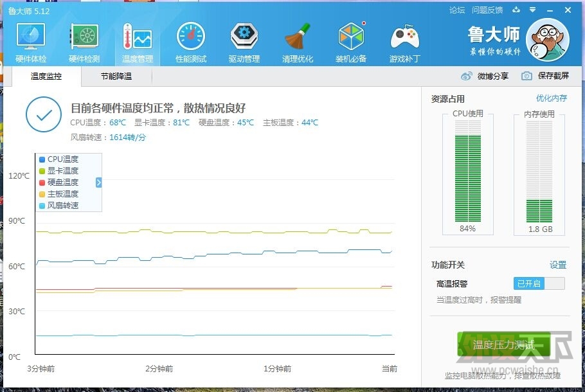Viewport: 585px width, 392px height.
Task: Click the 资源占用 heading
Action: coord(447,99)
